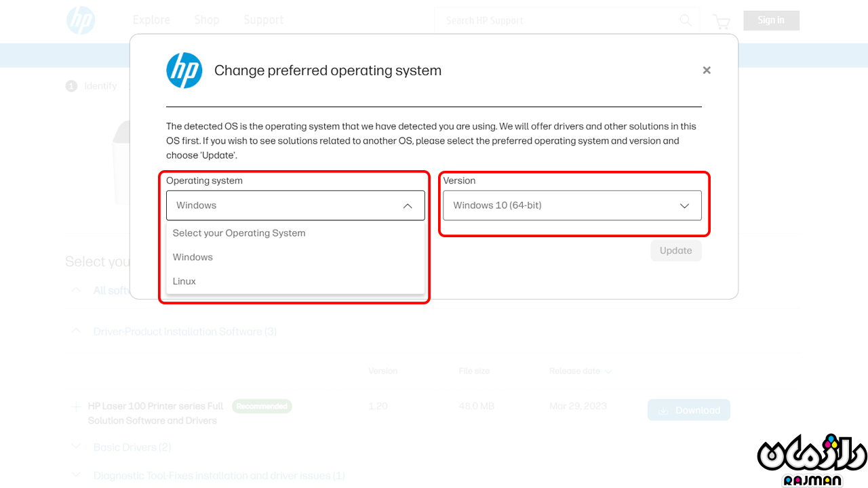Click the Version column header
This screenshot has width=868, height=488.
coord(383,371)
